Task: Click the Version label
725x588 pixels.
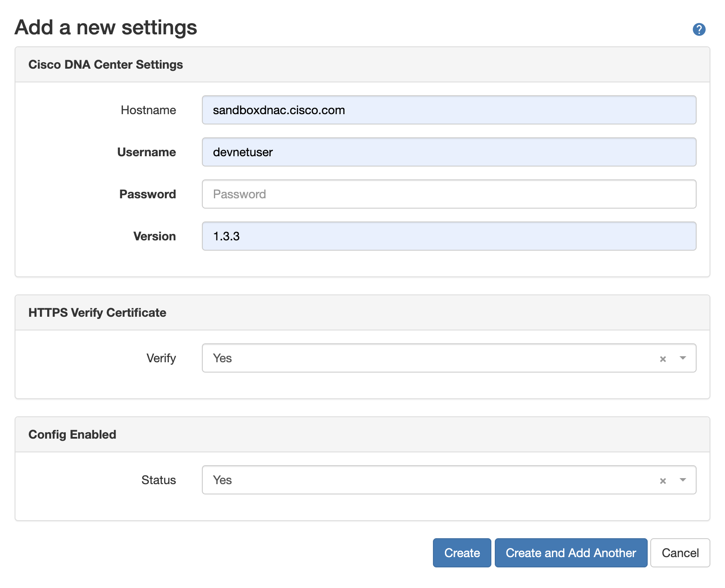Action: (x=154, y=236)
